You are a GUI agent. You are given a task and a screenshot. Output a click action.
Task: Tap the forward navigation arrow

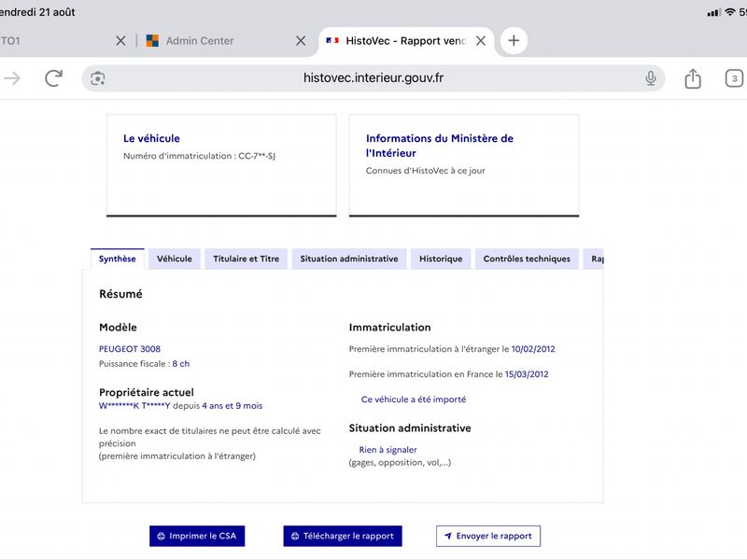12,78
